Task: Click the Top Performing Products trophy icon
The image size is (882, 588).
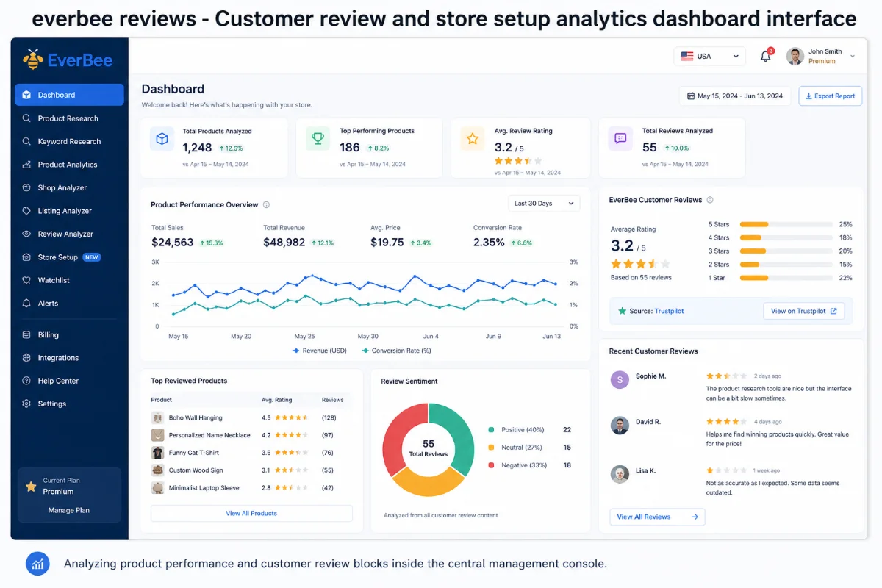Action: (318, 138)
